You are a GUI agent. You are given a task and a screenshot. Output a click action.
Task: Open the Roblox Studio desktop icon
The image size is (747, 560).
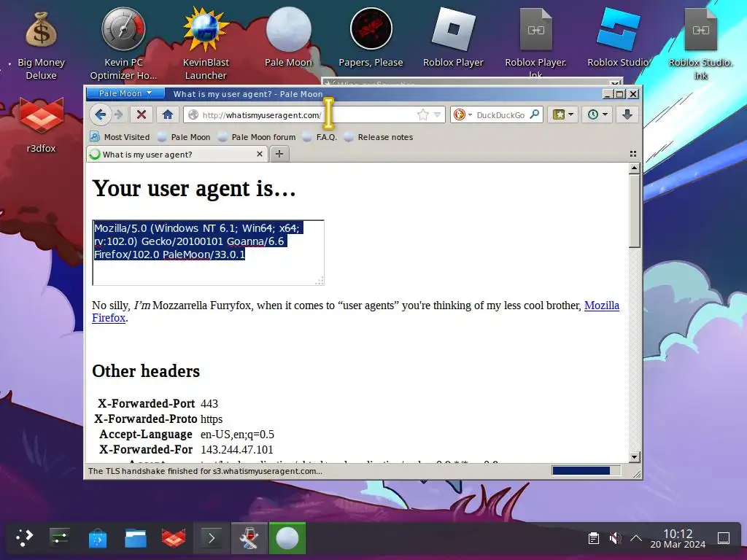pyautogui.click(x=618, y=38)
